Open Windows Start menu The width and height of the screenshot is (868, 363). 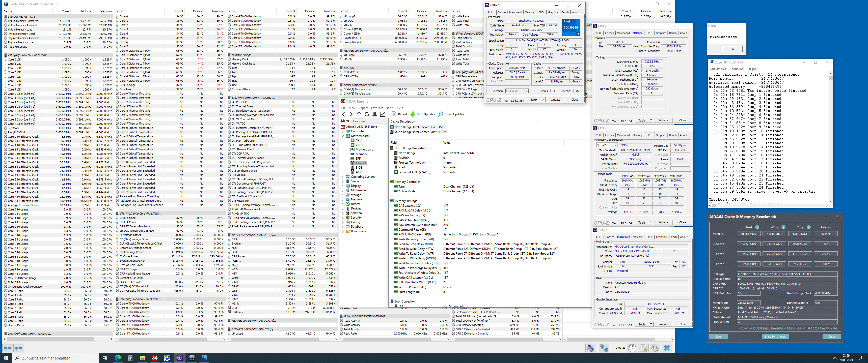pyautogui.click(x=6, y=358)
